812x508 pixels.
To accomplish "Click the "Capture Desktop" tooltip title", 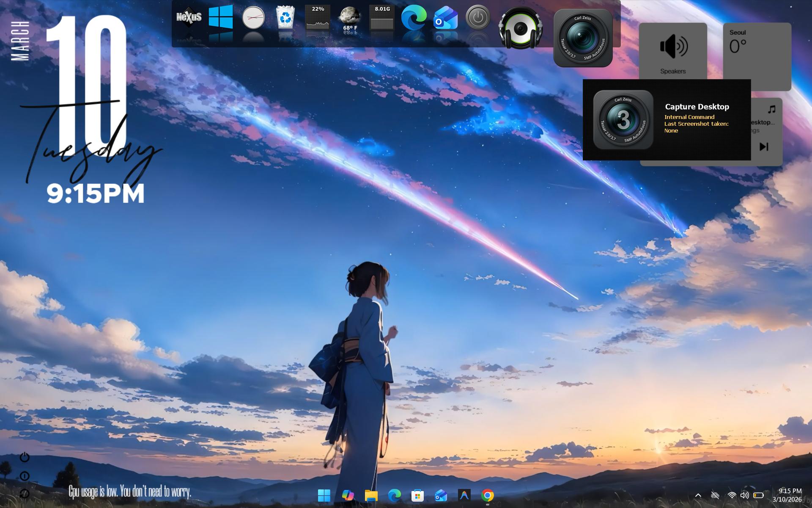I will point(697,107).
